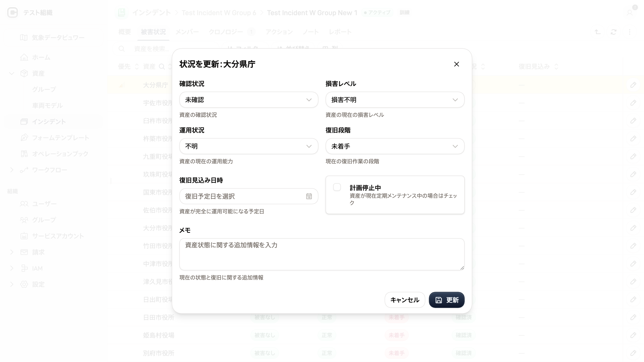Click the 資産を検索 search field
644x362 pixels.
(x=166, y=48)
